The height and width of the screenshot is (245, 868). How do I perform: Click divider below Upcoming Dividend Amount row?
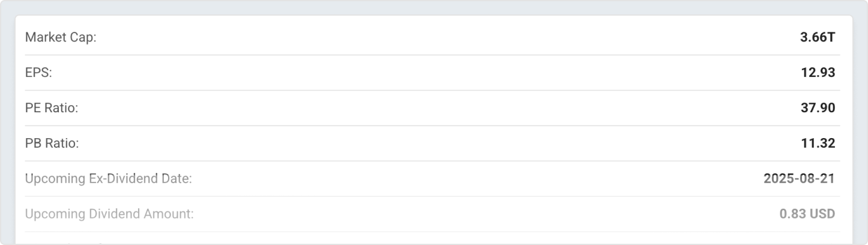(432, 232)
